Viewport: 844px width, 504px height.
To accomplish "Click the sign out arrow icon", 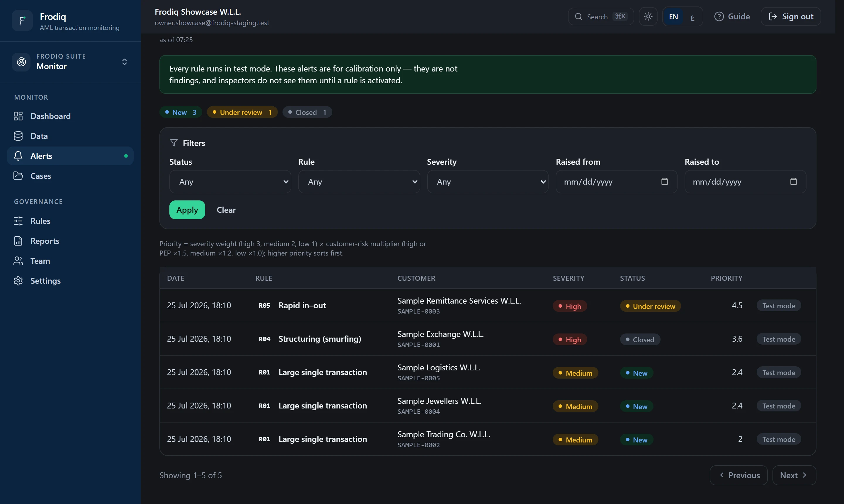I will [x=773, y=17].
